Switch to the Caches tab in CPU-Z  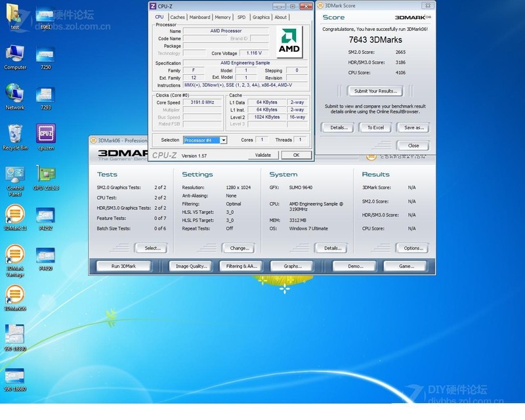(177, 17)
